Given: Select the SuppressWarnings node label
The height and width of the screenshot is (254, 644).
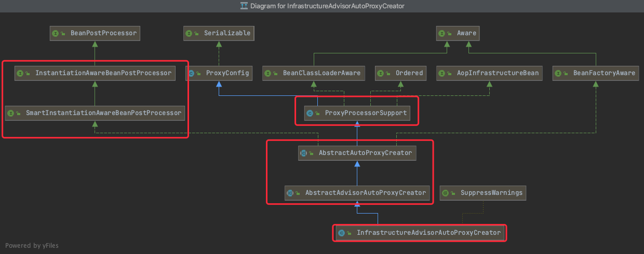Looking at the screenshot, I should click(492, 193).
